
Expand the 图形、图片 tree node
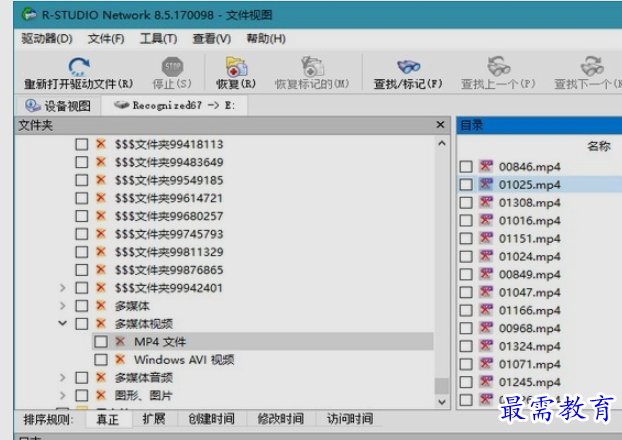point(63,395)
